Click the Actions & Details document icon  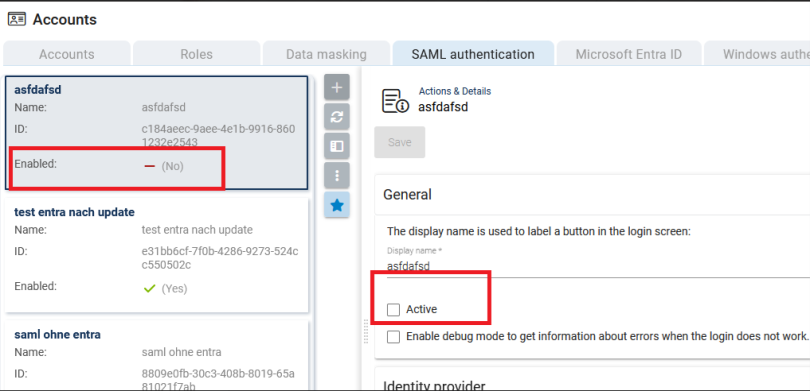[x=395, y=101]
